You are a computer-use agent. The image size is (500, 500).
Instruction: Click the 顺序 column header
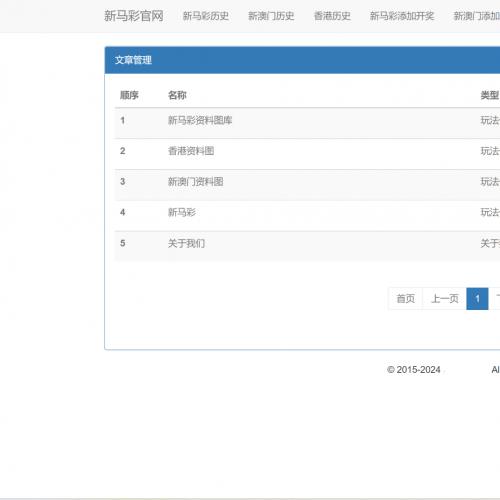coord(129,95)
